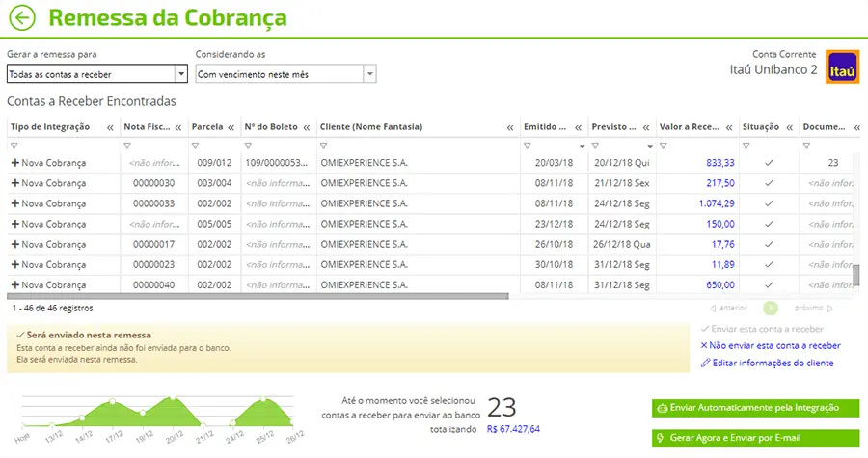
Task: Collapse the Previsto column
Action: 645,128
